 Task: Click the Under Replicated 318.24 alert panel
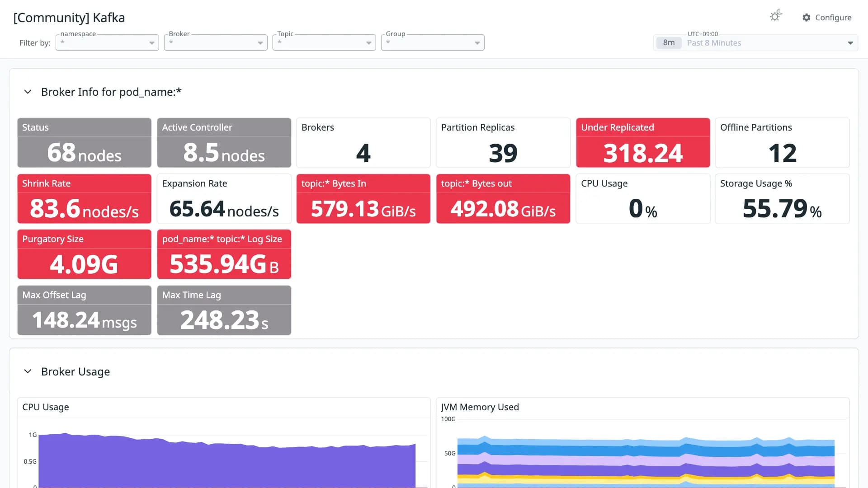pos(643,143)
